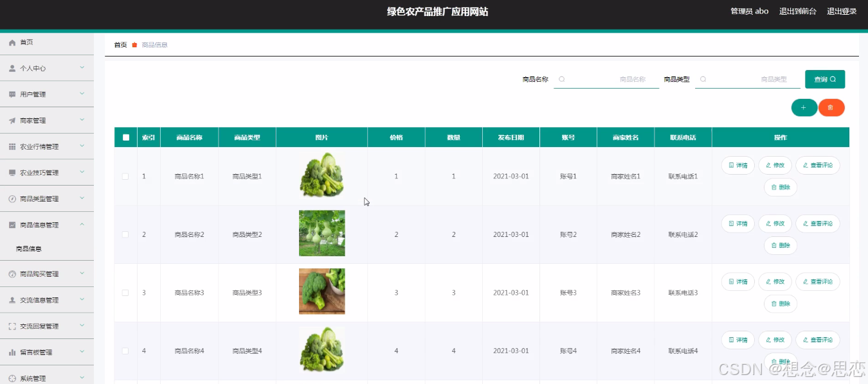Screen dimensions: 868x384
Task: Click cell 联系电话2 in the table
Action: (x=683, y=234)
